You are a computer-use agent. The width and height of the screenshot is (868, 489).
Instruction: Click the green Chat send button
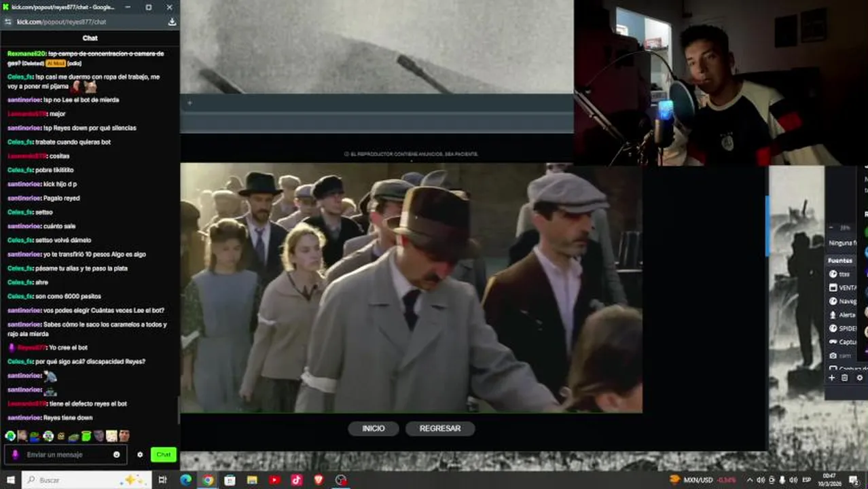point(163,454)
